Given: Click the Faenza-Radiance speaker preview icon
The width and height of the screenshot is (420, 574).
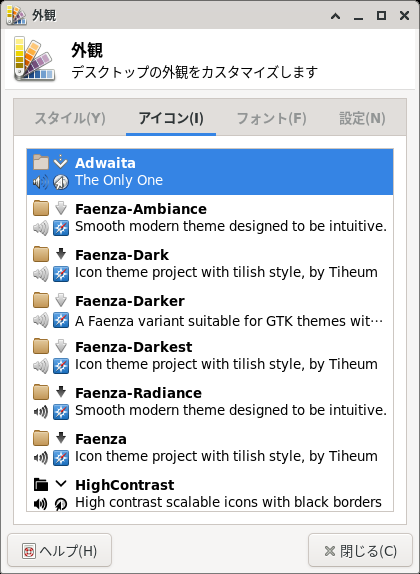Looking at the screenshot, I should 41,412.
